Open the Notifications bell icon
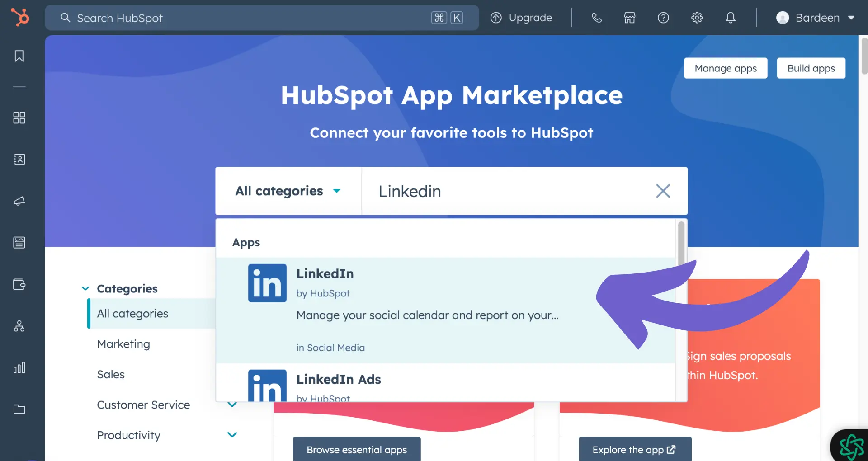Screen dimensions: 868x461 (x=731, y=18)
